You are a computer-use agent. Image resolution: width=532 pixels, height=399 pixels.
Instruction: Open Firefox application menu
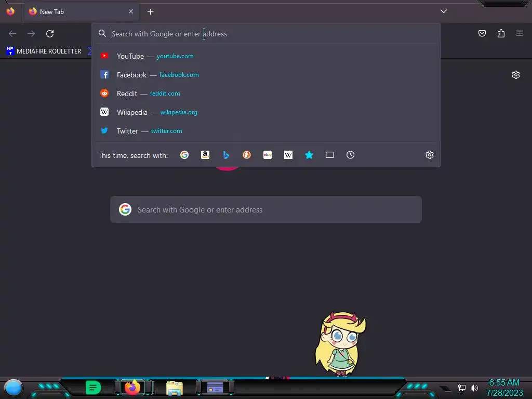[520, 33]
